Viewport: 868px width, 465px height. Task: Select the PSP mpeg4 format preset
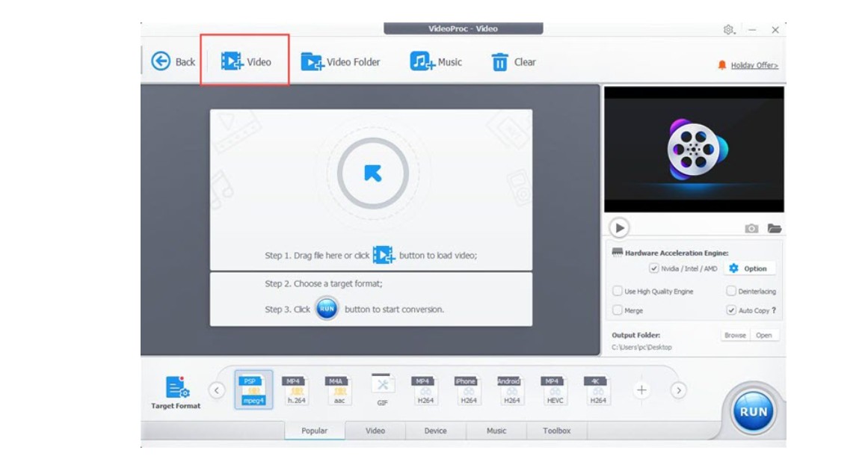pos(253,389)
